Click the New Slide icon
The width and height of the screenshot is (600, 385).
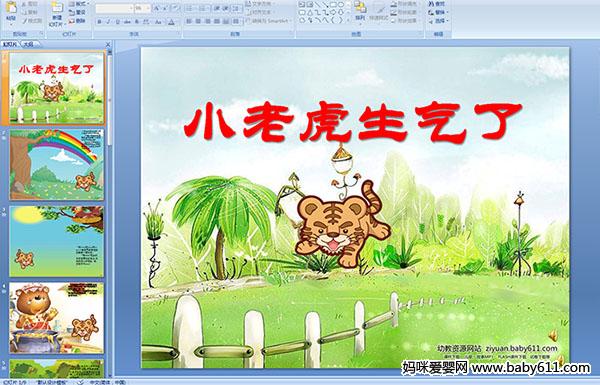[57, 8]
